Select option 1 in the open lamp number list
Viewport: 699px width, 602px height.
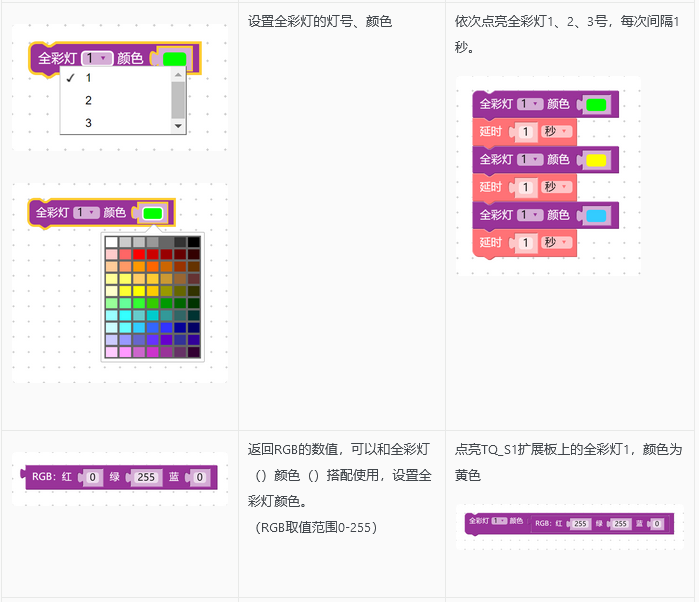(x=115, y=78)
